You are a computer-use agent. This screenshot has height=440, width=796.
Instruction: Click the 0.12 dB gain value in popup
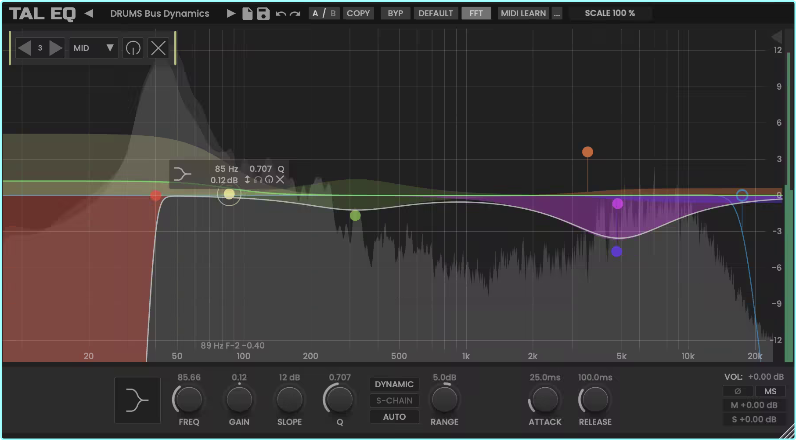(224, 180)
